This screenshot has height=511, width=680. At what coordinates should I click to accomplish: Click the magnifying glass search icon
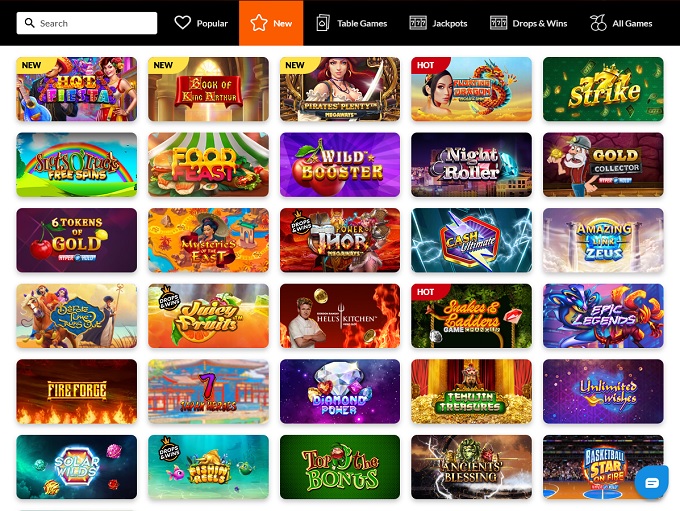point(29,23)
